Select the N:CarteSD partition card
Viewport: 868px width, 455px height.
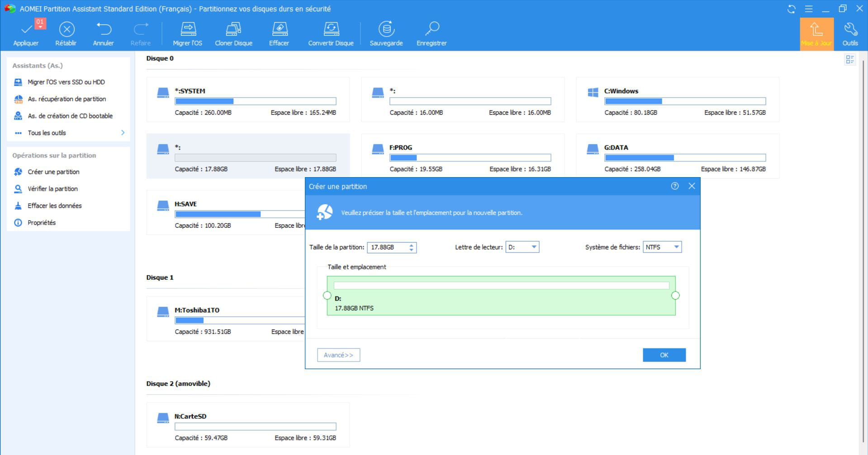[x=248, y=425]
